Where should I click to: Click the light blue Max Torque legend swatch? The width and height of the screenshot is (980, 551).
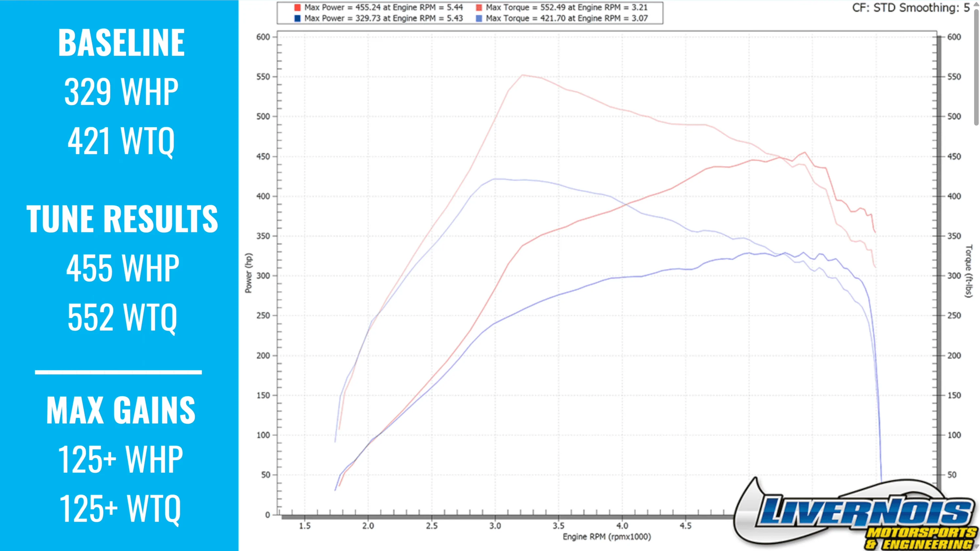point(479,18)
